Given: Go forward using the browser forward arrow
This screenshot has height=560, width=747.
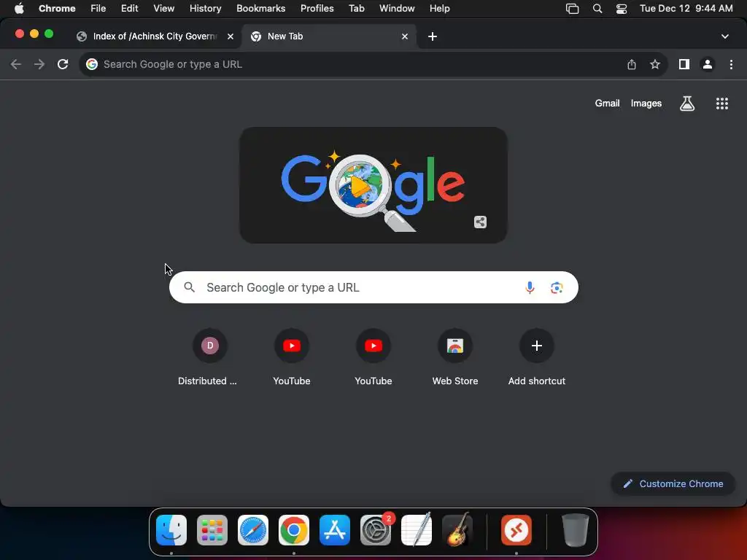Looking at the screenshot, I should click(39, 64).
